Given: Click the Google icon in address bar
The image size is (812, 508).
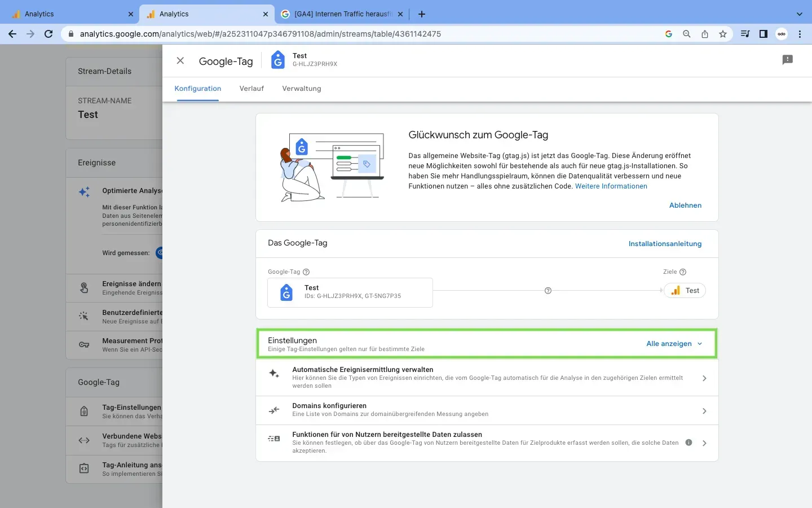Looking at the screenshot, I should 669,34.
